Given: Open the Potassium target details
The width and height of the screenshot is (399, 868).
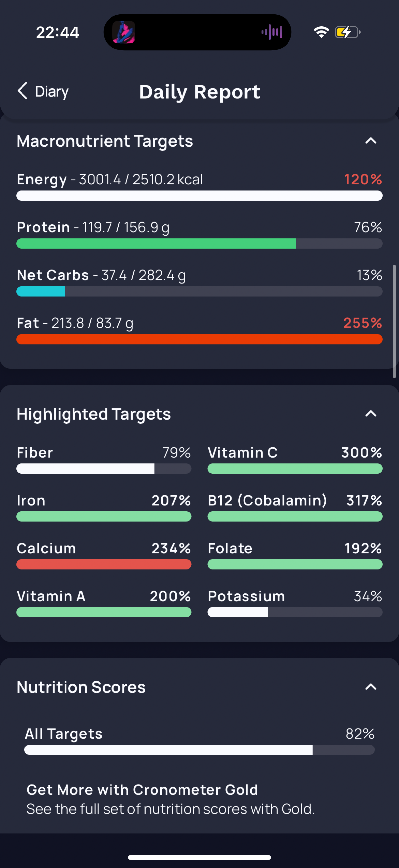Looking at the screenshot, I should coord(295,603).
